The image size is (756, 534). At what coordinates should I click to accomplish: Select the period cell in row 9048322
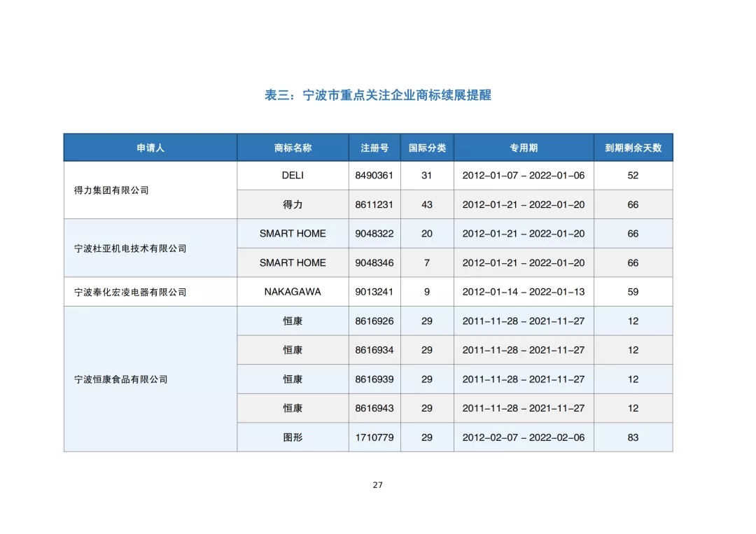click(x=524, y=234)
